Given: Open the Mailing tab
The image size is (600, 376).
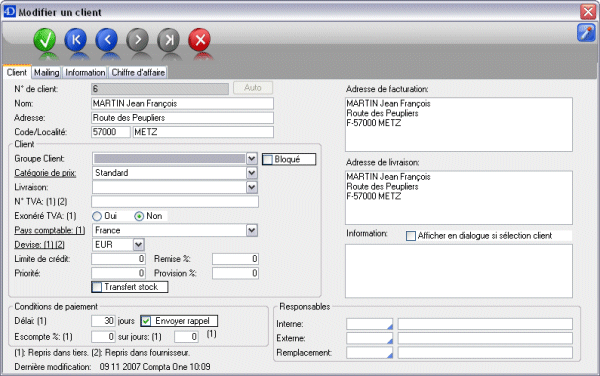Looking at the screenshot, I should click(46, 72).
